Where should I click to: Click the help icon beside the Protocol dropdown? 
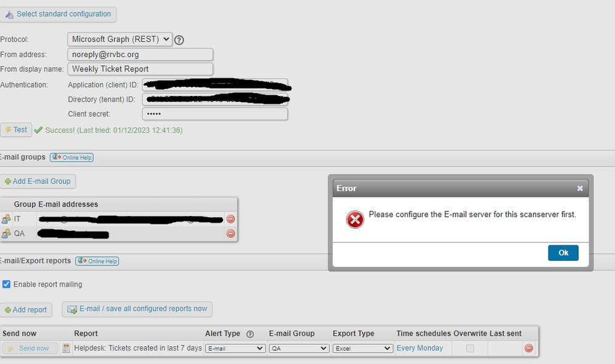tap(178, 39)
